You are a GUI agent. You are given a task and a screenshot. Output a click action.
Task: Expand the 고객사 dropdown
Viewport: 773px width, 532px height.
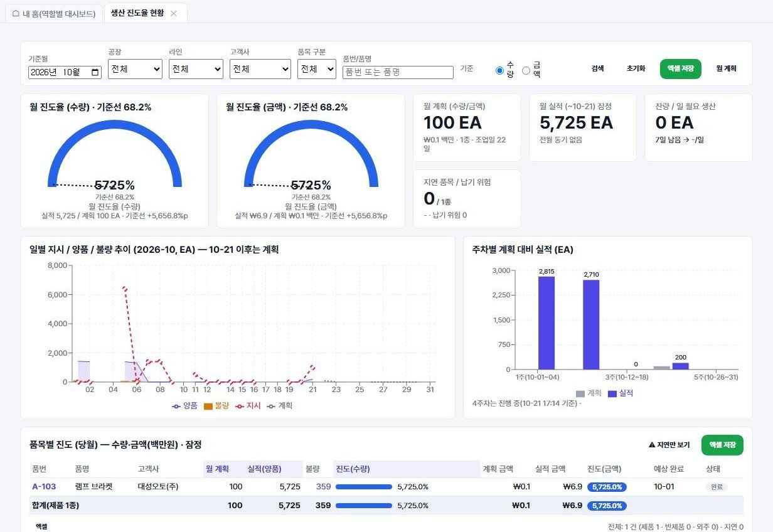pyautogui.click(x=260, y=69)
